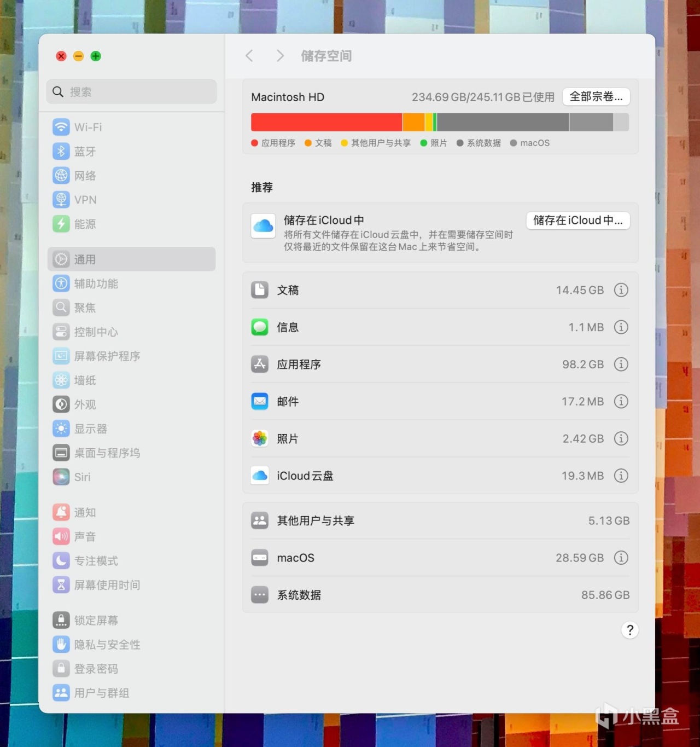700x747 pixels.
Task: Click the 98.2 GB applications size value
Action: (583, 364)
